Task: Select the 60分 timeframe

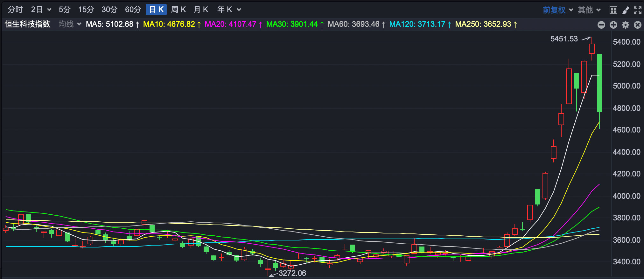Action: point(133,10)
